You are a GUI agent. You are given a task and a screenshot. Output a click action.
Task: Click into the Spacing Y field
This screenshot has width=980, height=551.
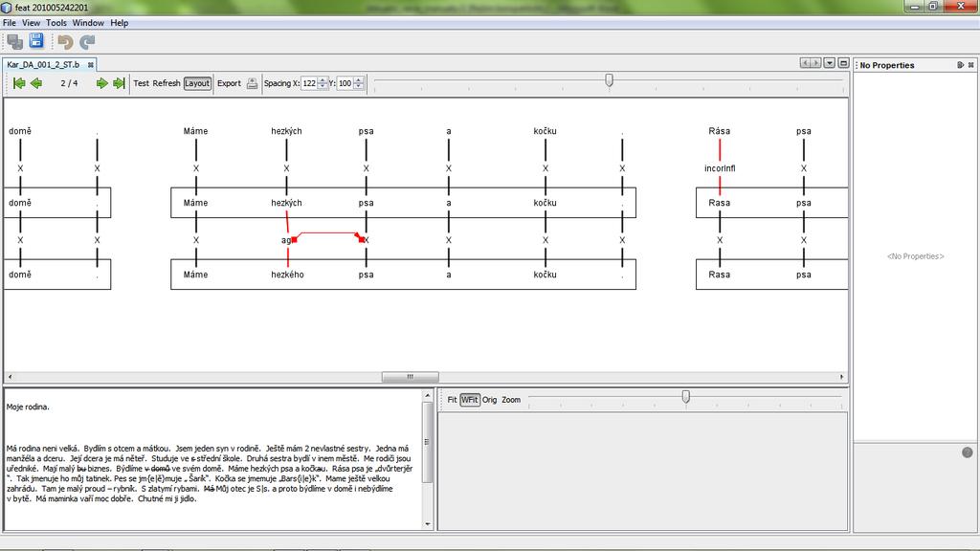point(345,83)
